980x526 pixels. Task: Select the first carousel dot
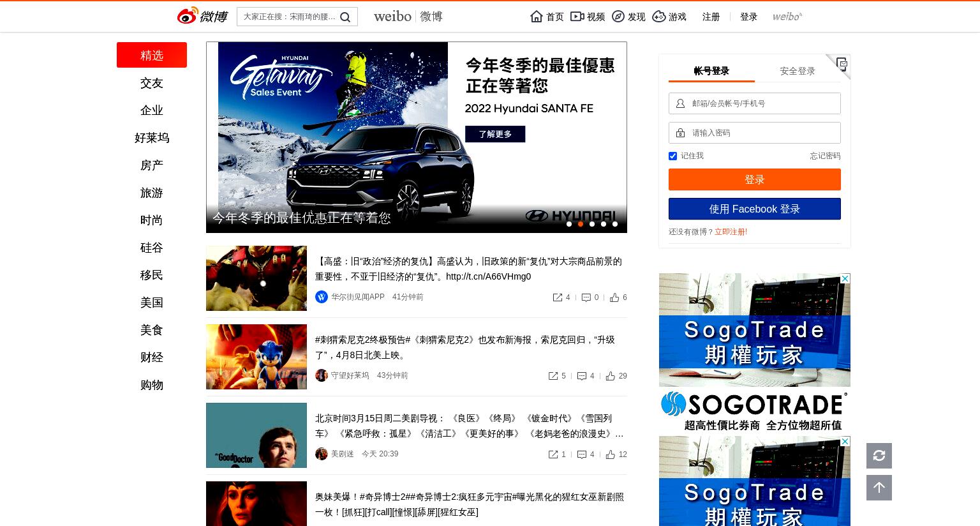(569, 224)
